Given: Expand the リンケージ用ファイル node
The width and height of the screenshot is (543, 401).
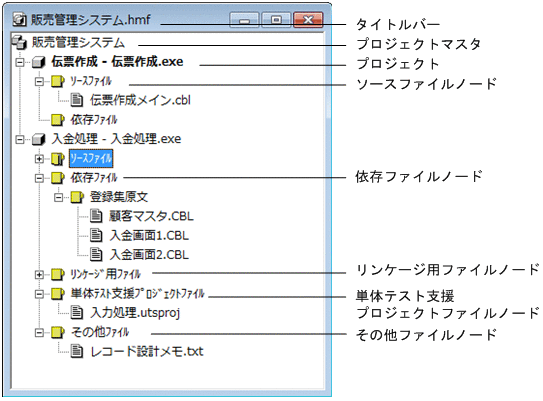Looking at the screenshot, I should [x=39, y=275].
